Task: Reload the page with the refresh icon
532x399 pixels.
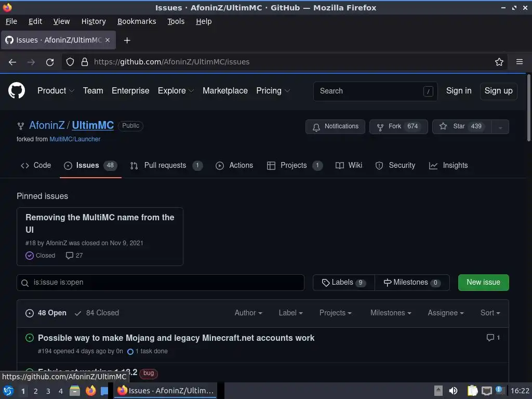Action: [50, 62]
